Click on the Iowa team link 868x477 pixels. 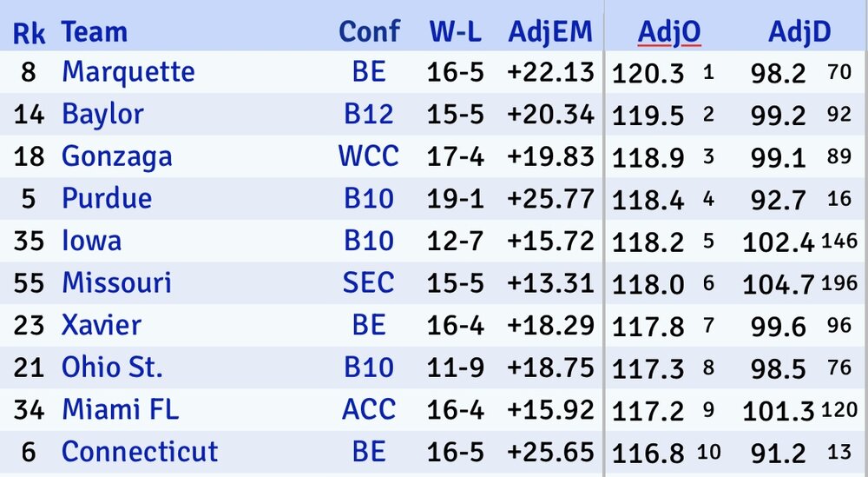[91, 241]
